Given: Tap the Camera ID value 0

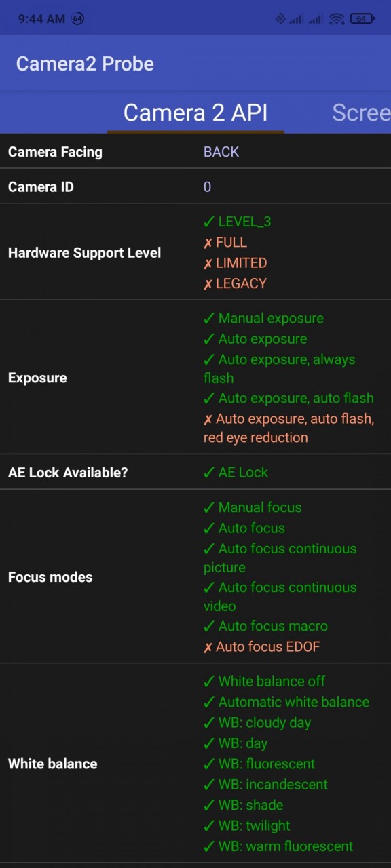Looking at the screenshot, I should point(208,187).
